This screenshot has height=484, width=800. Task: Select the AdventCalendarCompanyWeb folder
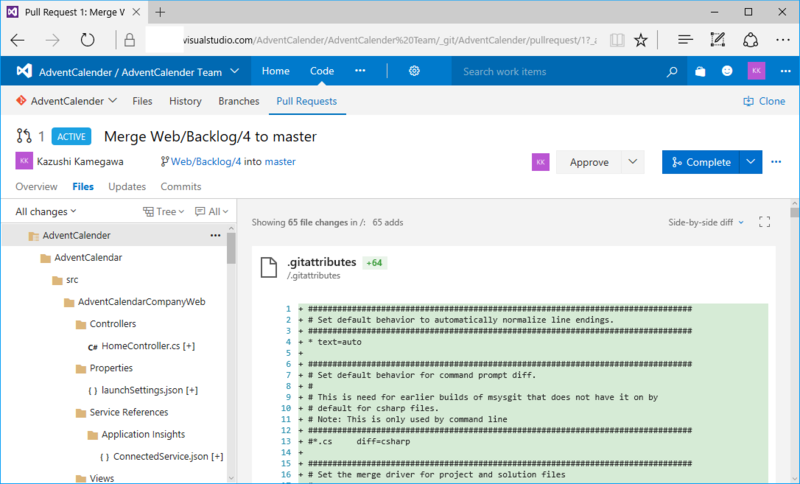(141, 302)
